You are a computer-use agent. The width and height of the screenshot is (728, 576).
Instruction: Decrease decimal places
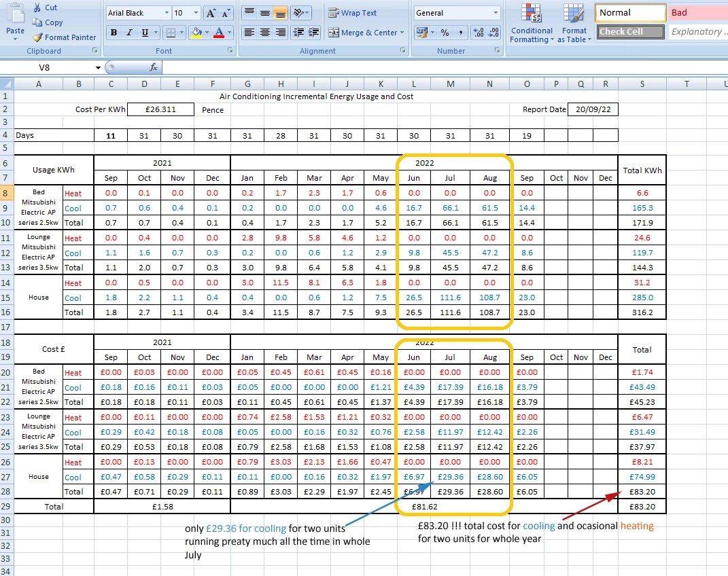point(493,33)
